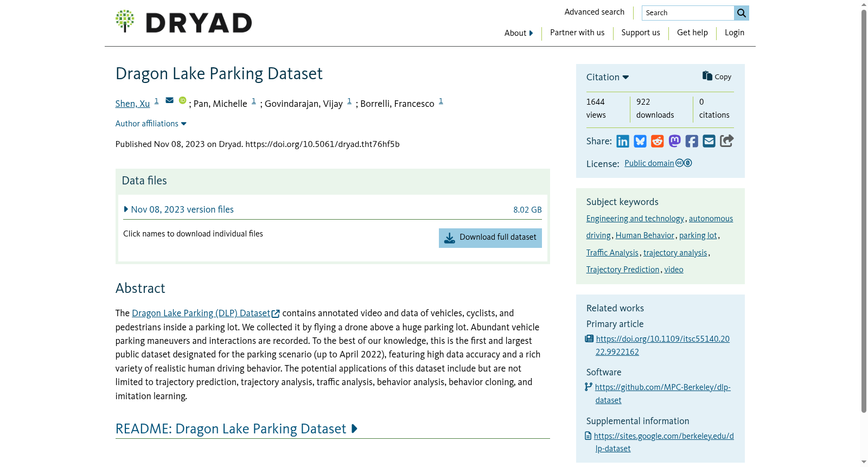Share on Mastodon
The width and height of the screenshot is (868, 467).
tap(675, 142)
